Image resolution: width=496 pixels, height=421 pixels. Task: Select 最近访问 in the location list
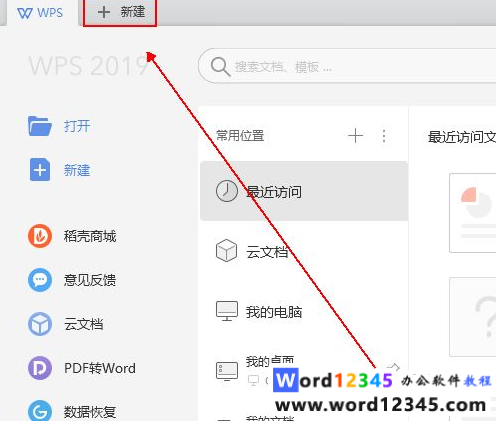pyautogui.click(x=304, y=191)
